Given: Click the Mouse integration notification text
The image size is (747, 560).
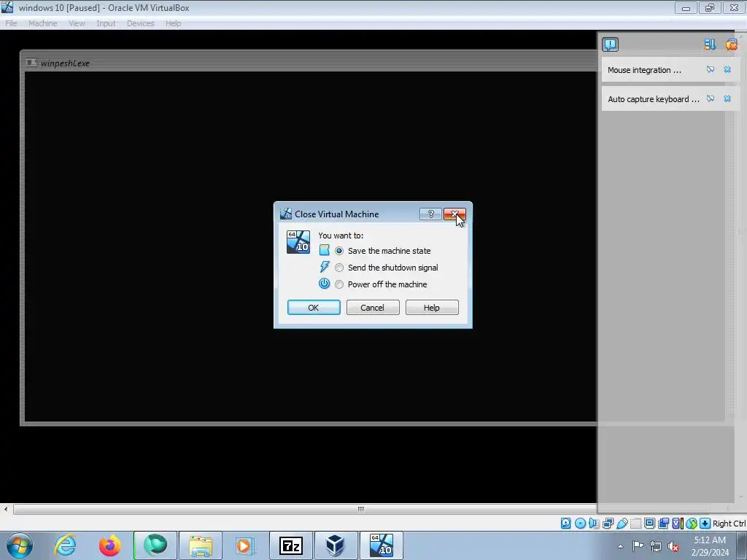Looking at the screenshot, I should (x=644, y=70).
